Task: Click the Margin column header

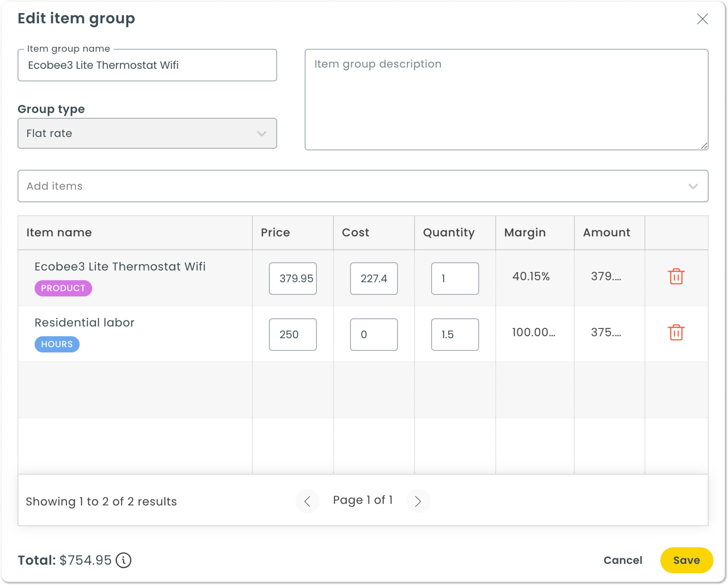Action: (535, 233)
